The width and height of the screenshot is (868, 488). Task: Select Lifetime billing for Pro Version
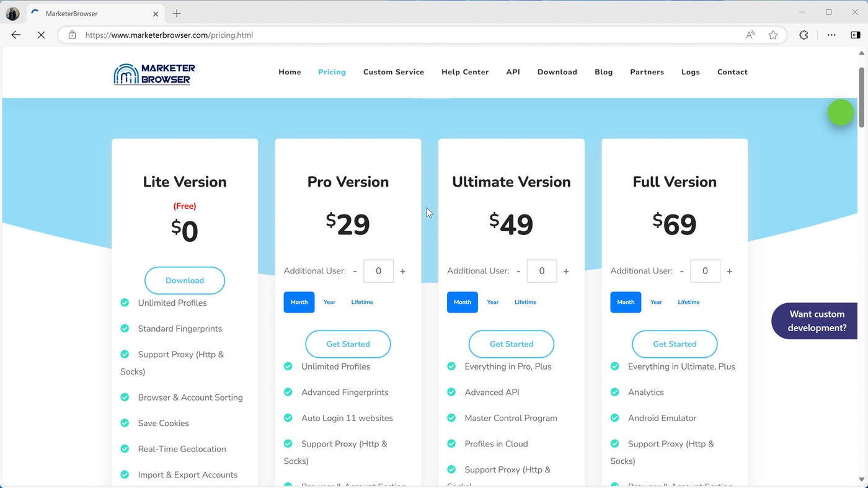[x=362, y=302]
